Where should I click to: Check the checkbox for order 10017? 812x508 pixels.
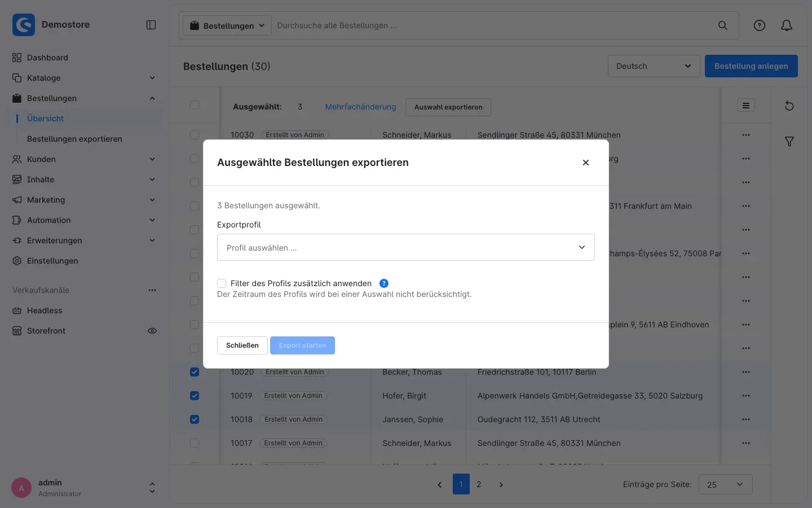point(195,443)
